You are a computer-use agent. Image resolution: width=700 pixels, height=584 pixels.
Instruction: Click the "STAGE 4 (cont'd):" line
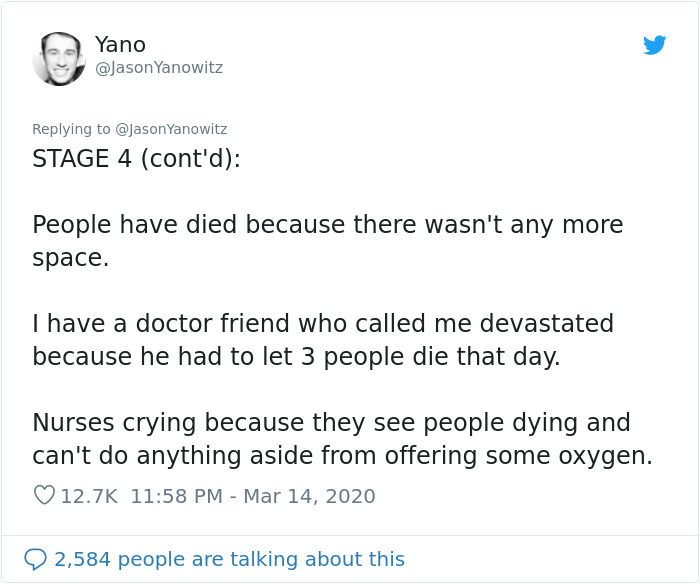[136, 159]
